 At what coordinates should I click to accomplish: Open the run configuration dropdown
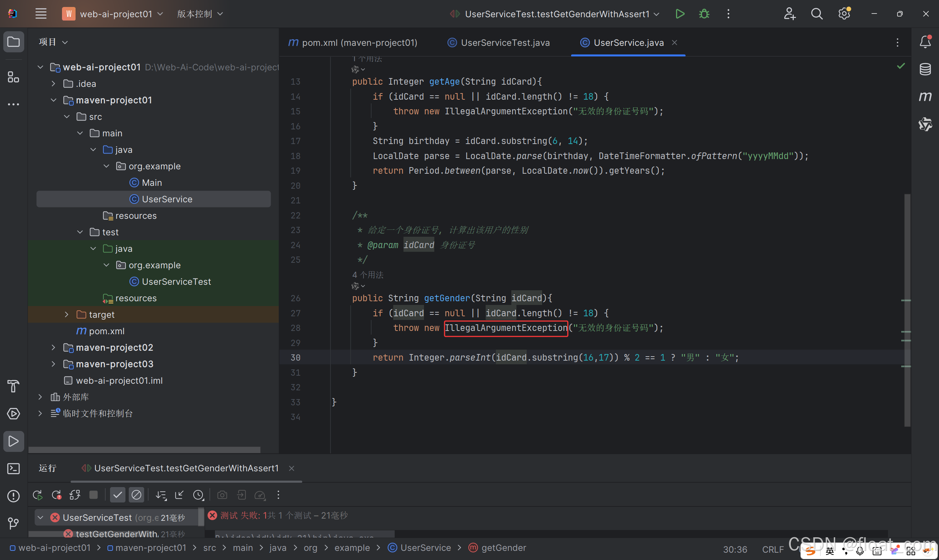coord(557,14)
